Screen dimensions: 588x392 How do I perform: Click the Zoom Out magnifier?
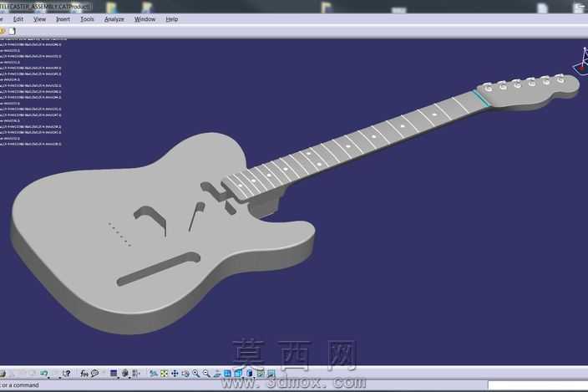tap(206, 374)
